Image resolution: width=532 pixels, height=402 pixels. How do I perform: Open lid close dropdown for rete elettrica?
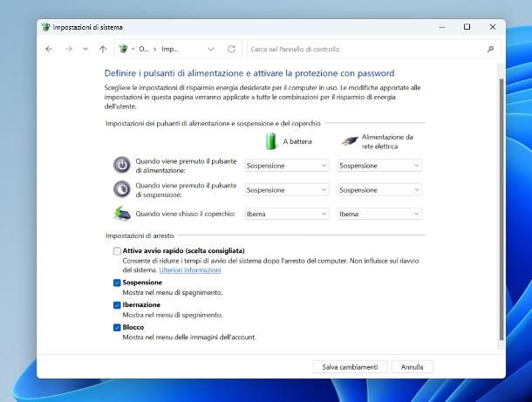[379, 214]
